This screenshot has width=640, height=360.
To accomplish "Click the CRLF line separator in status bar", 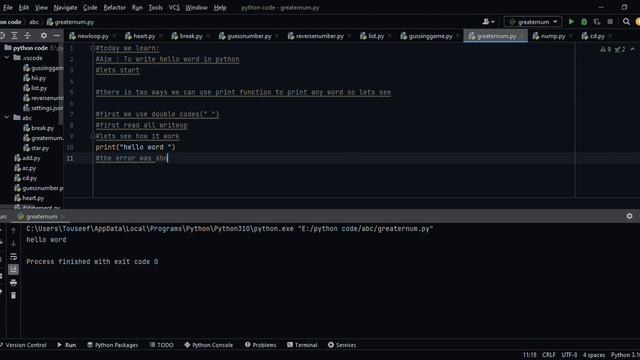I will click(x=549, y=355).
